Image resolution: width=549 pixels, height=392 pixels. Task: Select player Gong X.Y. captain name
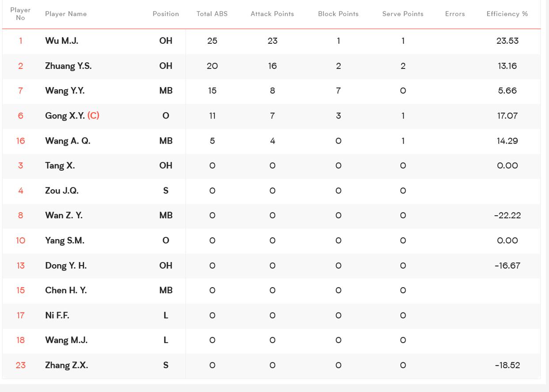[65, 116]
